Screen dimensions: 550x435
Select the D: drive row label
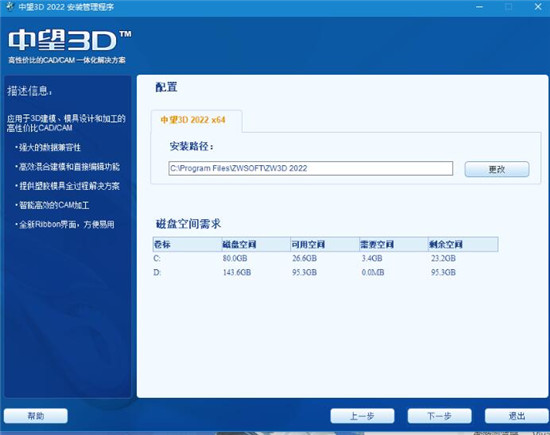pos(157,272)
